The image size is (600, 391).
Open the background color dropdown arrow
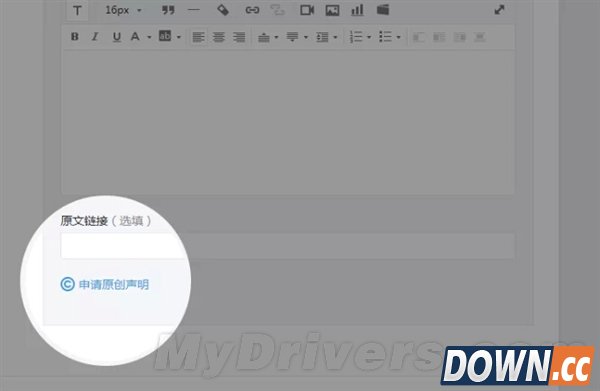click(x=179, y=37)
